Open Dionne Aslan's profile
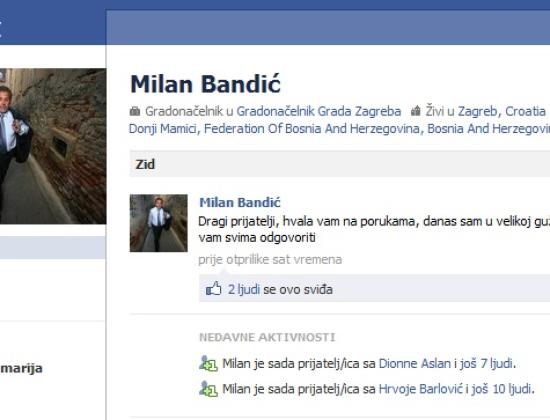Viewport: 550px width, 420px height. tap(415, 364)
